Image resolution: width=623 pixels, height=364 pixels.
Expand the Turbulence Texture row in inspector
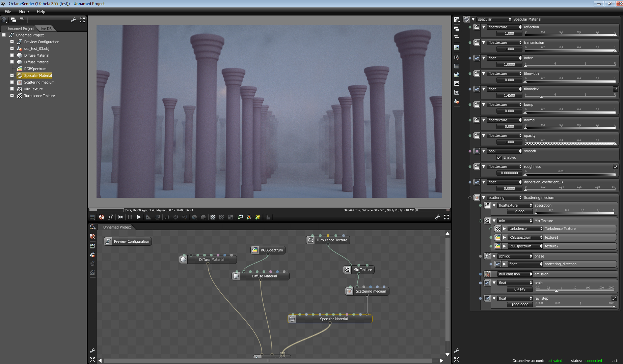(x=504, y=229)
